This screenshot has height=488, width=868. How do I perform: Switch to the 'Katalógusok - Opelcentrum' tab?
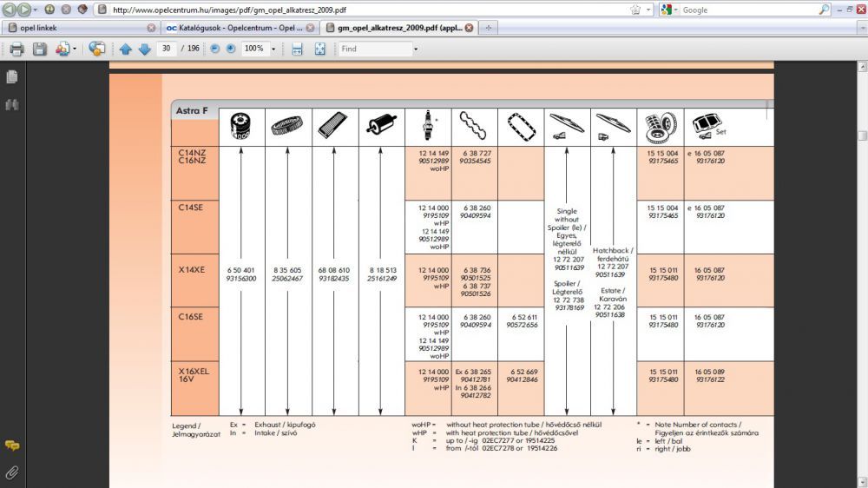tap(240, 28)
